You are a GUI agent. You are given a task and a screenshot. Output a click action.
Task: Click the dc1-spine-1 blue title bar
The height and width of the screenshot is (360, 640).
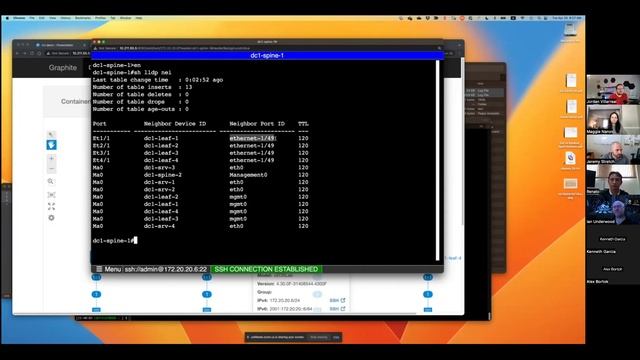point(267,56)
